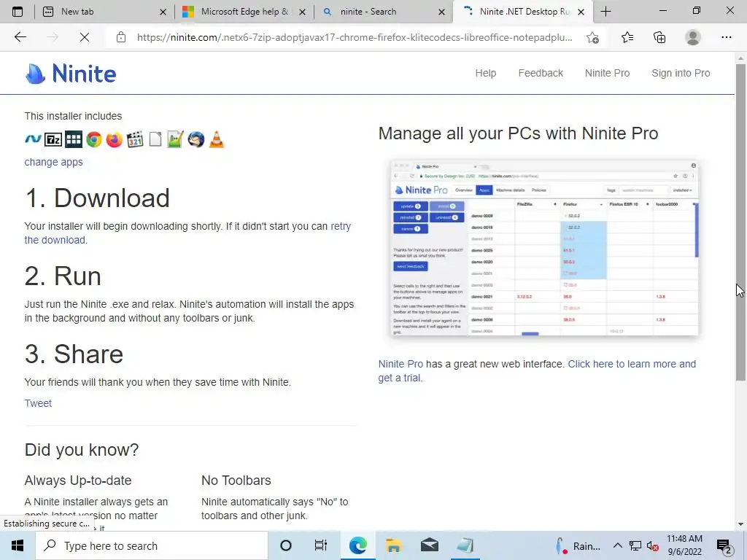Click the Windows taskbar search box
The image size is (747, 560).
pyautogui.click(x=152, y=545)
